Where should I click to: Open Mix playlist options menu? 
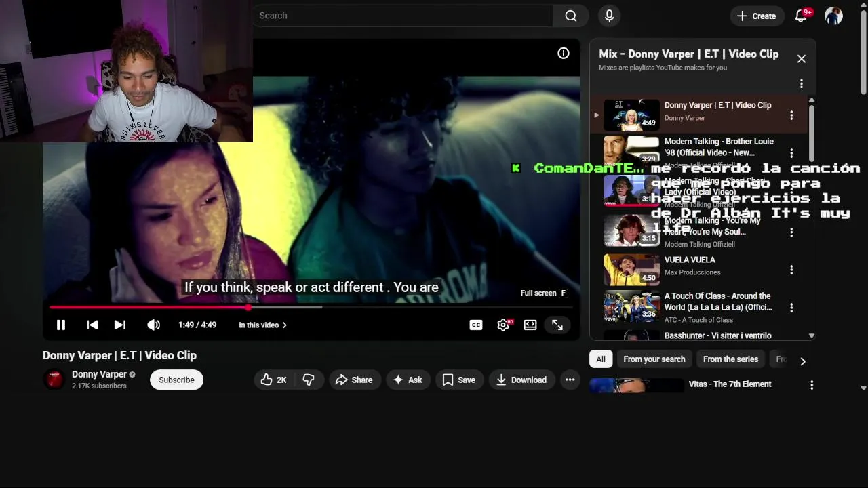(802, 84)
